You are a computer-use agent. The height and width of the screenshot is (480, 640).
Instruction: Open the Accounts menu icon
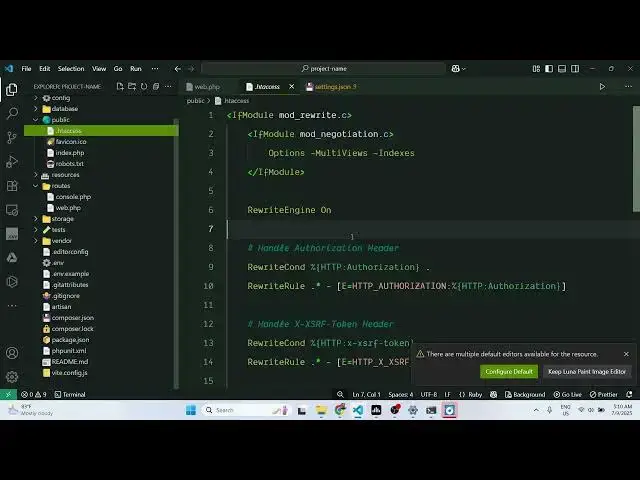12,353
